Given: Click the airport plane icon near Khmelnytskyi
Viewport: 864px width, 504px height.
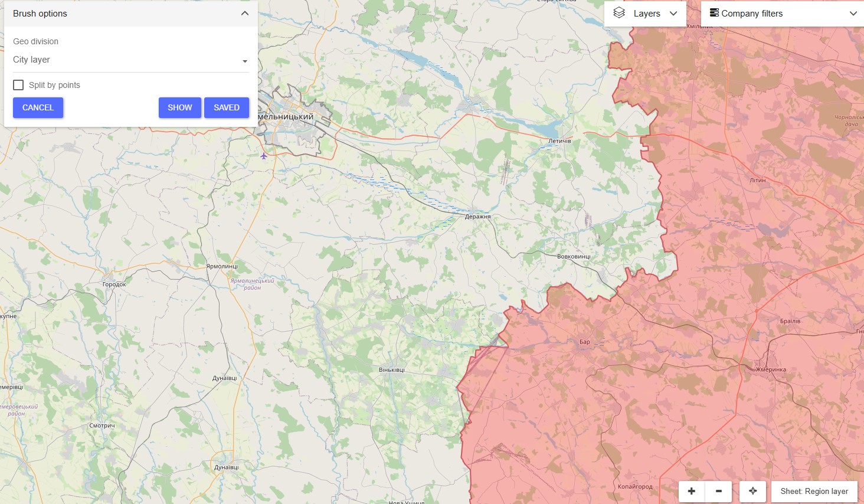Looking at the screenshot, I should [264, 156].
